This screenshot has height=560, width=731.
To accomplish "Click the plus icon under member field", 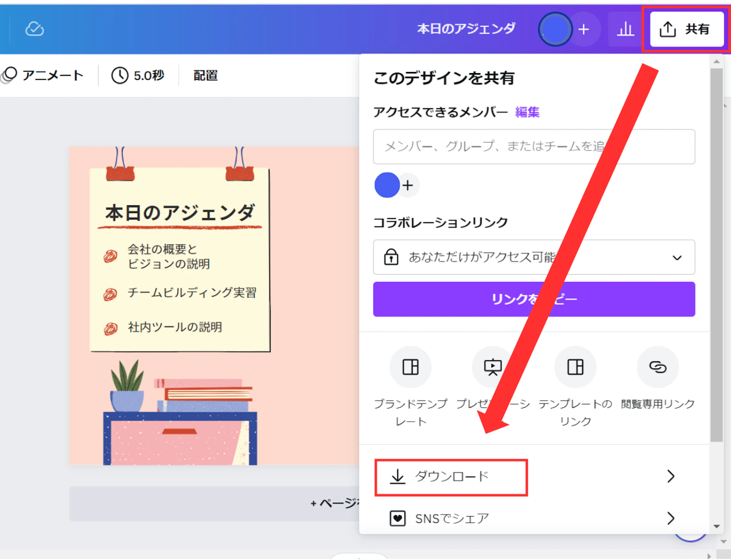I will pyautogui.click(x=408, y=185).
